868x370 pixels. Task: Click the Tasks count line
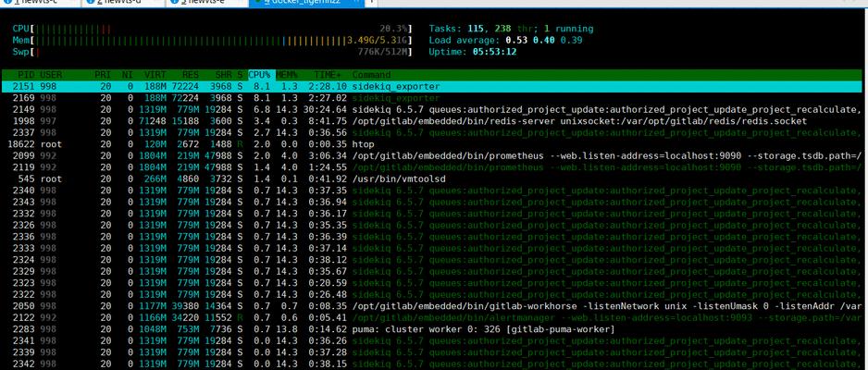tap(511, 29)
